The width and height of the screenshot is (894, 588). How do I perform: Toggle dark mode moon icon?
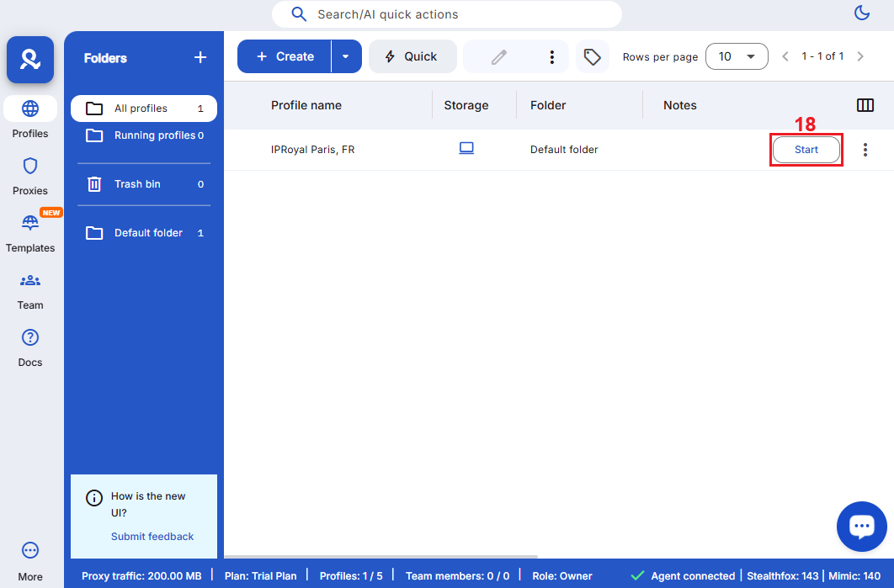click(x=861, y=13)
